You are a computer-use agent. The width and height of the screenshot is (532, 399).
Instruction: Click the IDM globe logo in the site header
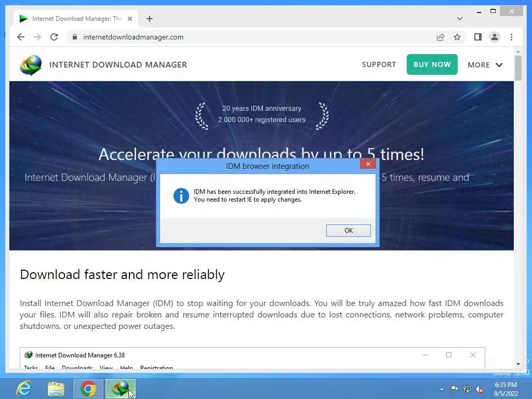tap(31, 65)
